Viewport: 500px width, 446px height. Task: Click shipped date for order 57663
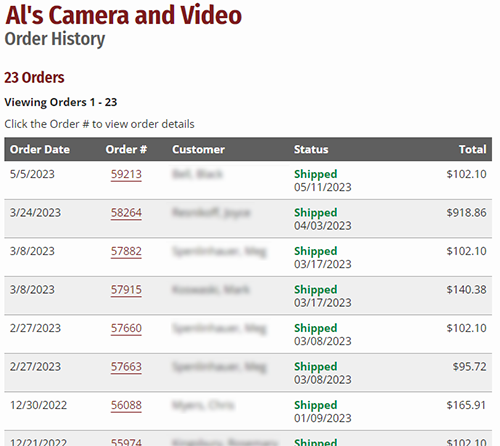[x=323, y=380]
